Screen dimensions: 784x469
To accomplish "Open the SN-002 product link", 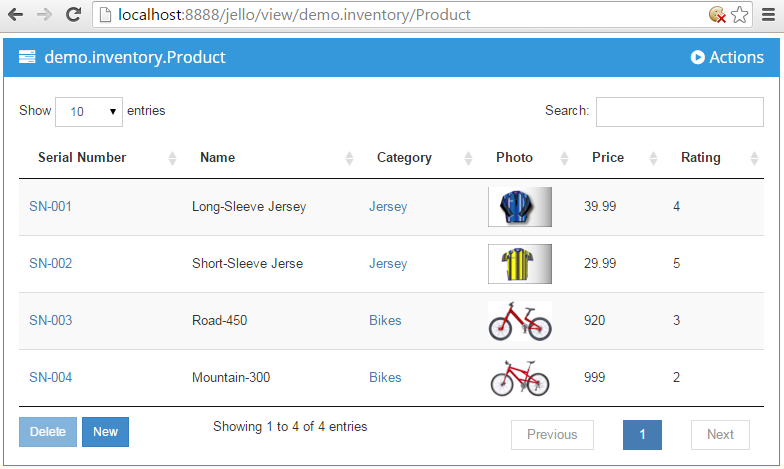I will (x=50, y=264).
